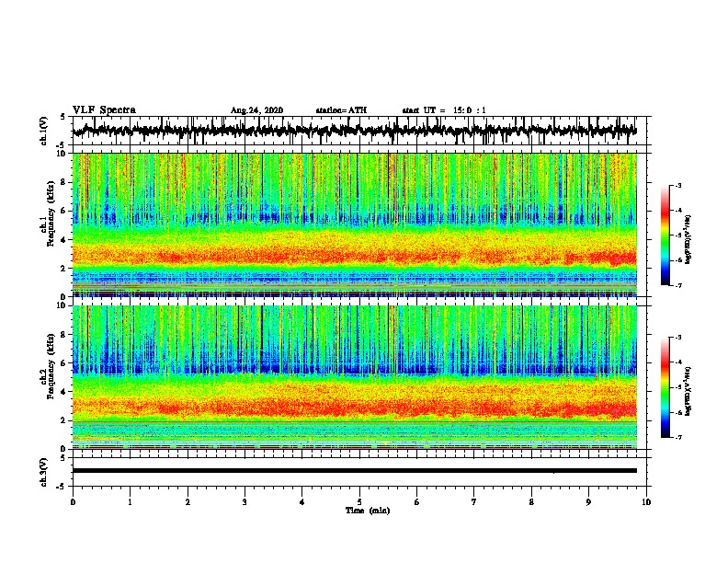Click time axis tick label '6'
Viewport: 728px width, 563px height.
point(417,502)
